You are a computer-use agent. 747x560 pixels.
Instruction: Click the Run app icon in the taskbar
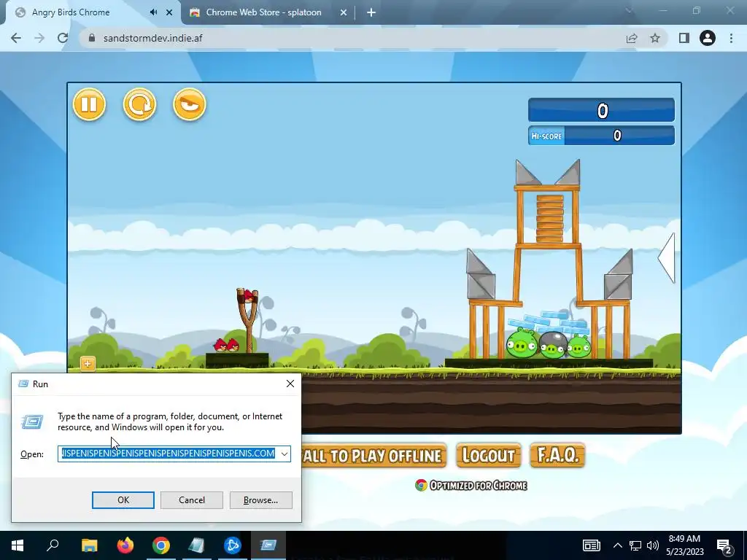pos(268,545)
